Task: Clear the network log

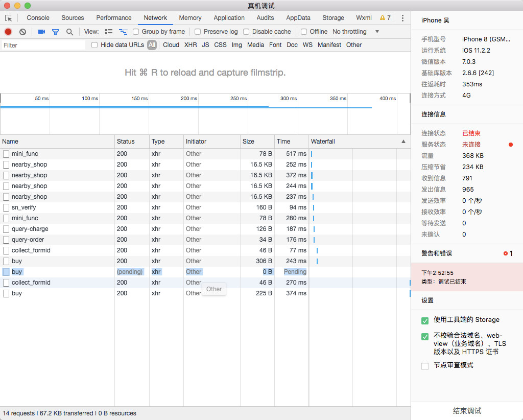Action: coord(22,32)
